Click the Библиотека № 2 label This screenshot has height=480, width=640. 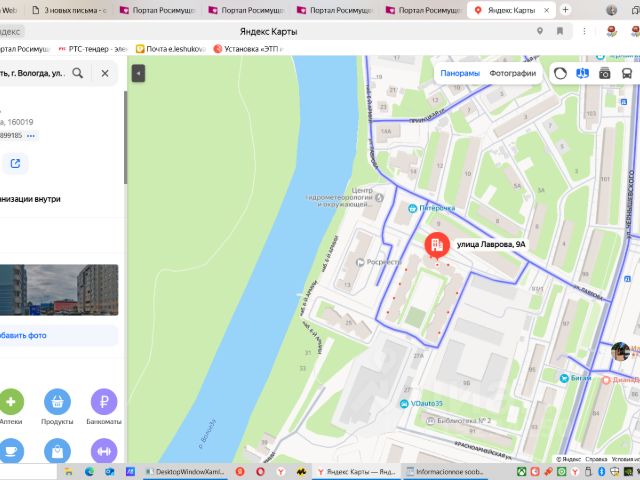(463, 421)
